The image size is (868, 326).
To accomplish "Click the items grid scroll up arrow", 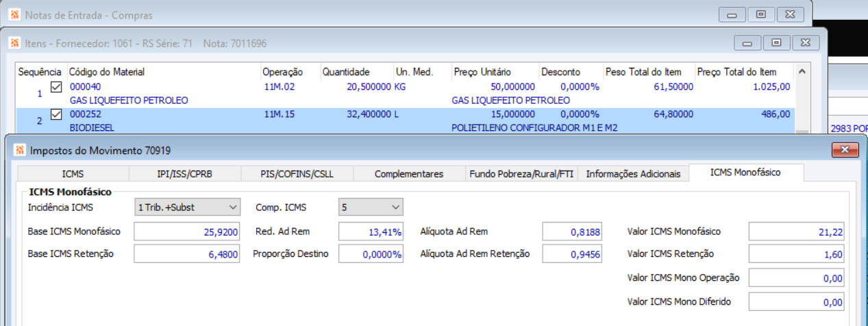I will click(x=802, y=71).
